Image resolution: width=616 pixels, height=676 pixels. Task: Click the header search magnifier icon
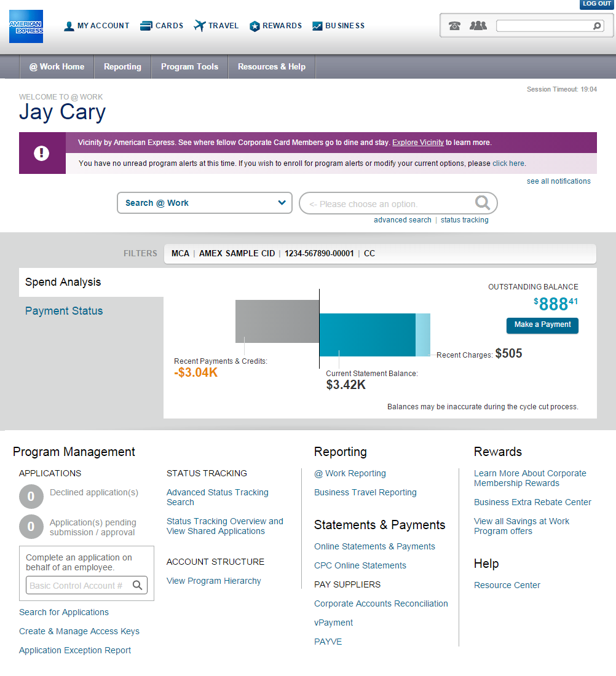pyautogui.click(x=597, y=26)
